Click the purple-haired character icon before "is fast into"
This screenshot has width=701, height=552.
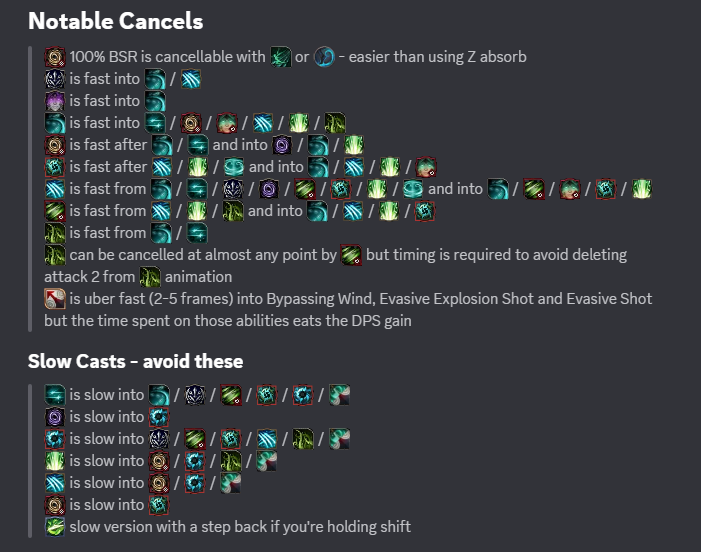click(x=55, y=101)
